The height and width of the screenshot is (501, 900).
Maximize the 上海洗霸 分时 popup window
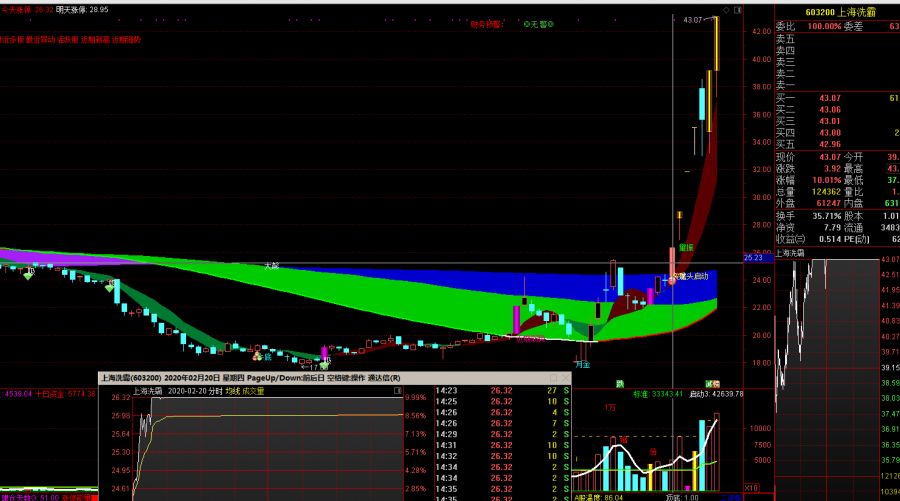click(x=554, y=378)
